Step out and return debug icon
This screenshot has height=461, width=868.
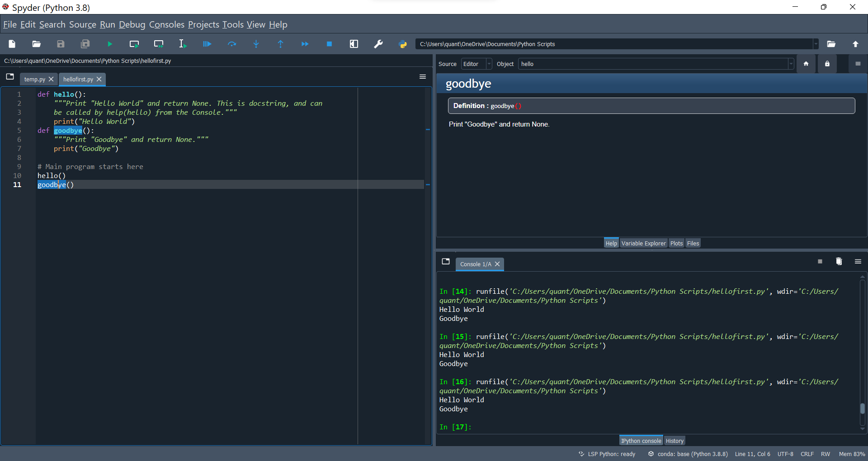click(281, 44)
